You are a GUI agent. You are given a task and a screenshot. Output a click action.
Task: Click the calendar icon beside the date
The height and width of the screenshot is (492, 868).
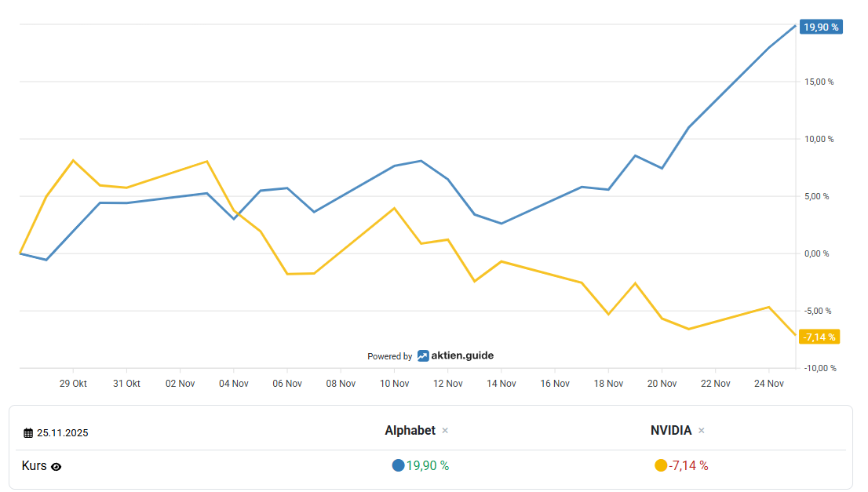pos(28,433)
